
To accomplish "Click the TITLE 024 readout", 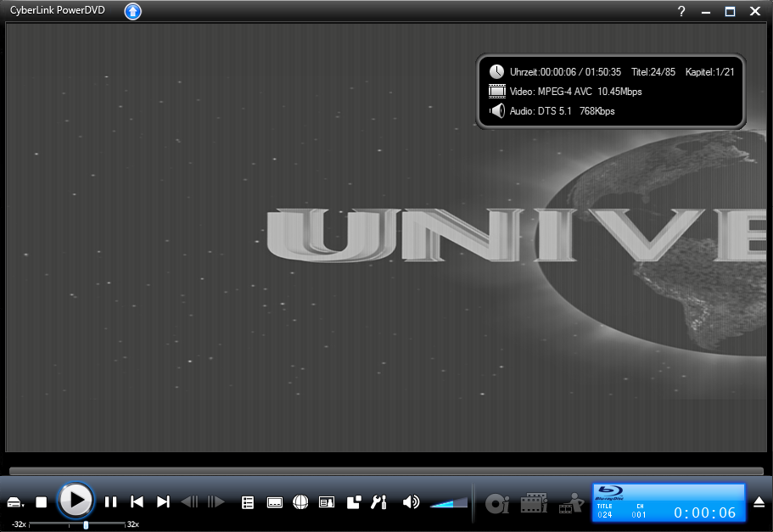I will pos(605,511).
